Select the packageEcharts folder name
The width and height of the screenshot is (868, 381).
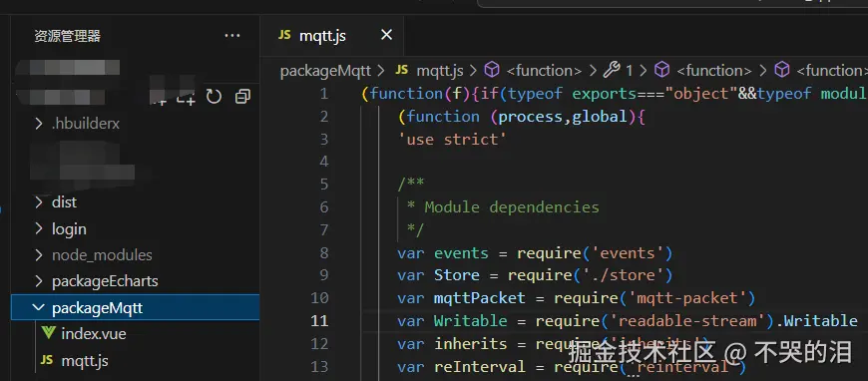pyautogui.click(x=105, y=281)
